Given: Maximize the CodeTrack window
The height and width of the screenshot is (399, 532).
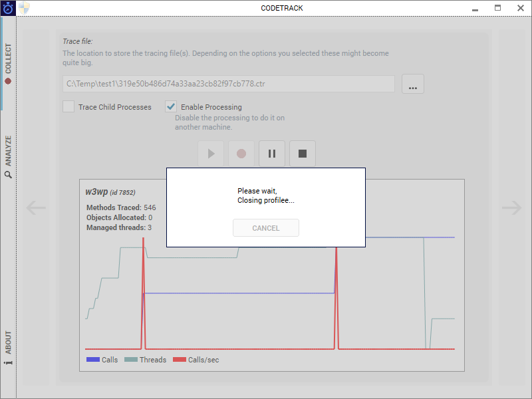Looking at the screenshot, I should [x=497, y=8].
